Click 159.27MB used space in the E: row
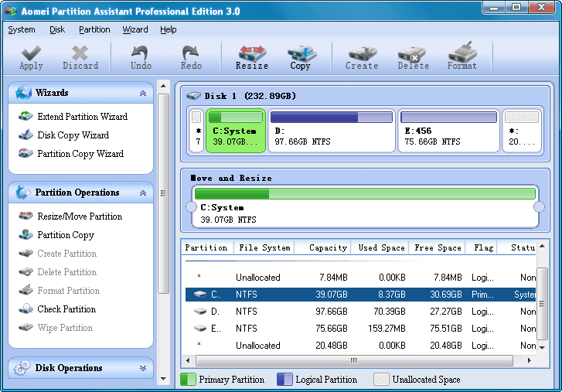Viewport: 562px width, 392px height. [387, 329]
